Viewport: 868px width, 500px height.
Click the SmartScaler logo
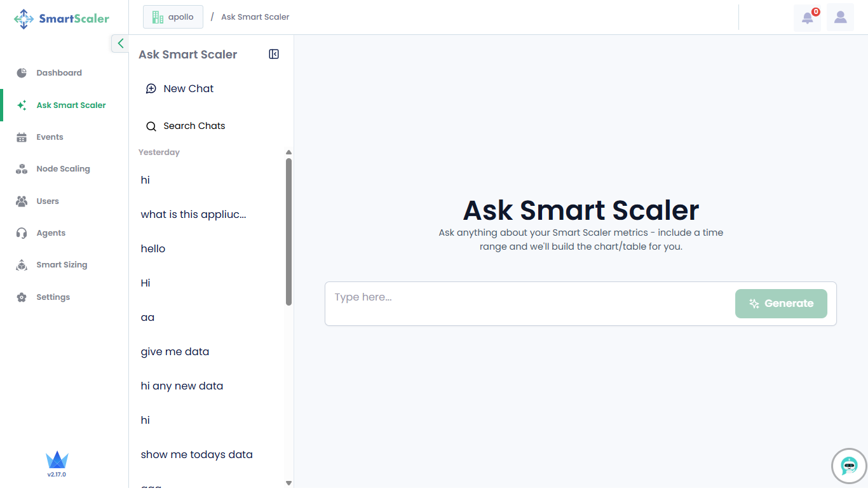62,18
